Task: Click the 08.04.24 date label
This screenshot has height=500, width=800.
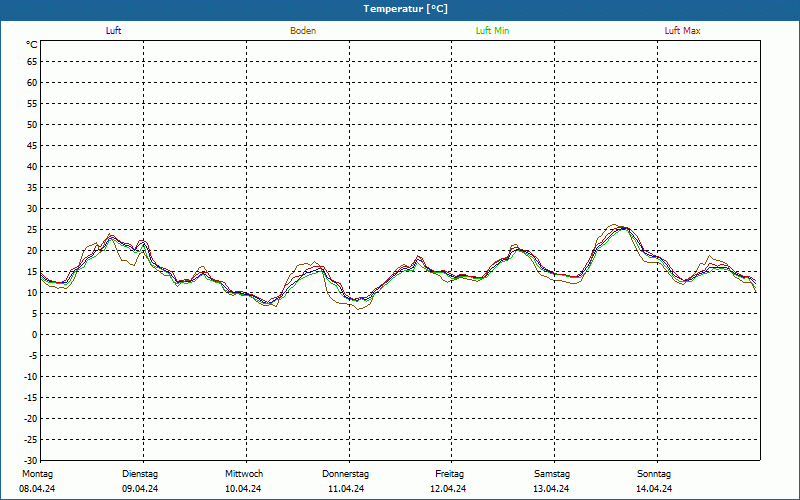Action: [37, 489]
